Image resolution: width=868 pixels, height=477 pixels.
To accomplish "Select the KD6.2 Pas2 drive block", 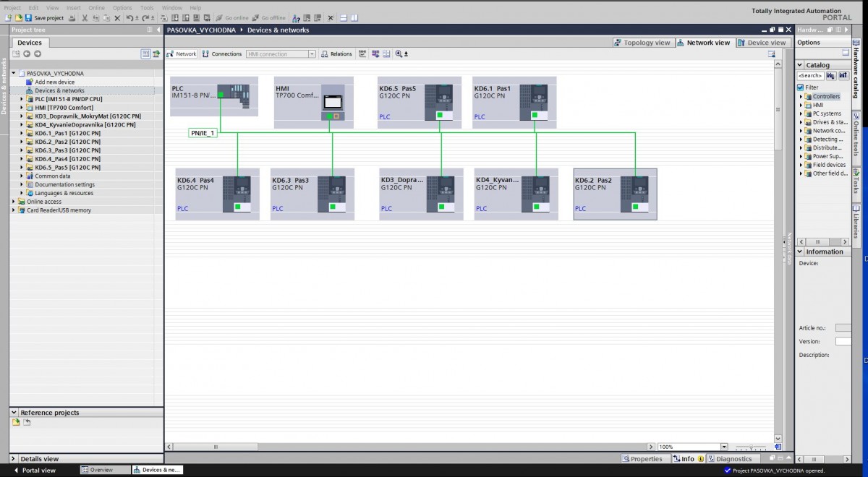I will [x=615, y=194].
